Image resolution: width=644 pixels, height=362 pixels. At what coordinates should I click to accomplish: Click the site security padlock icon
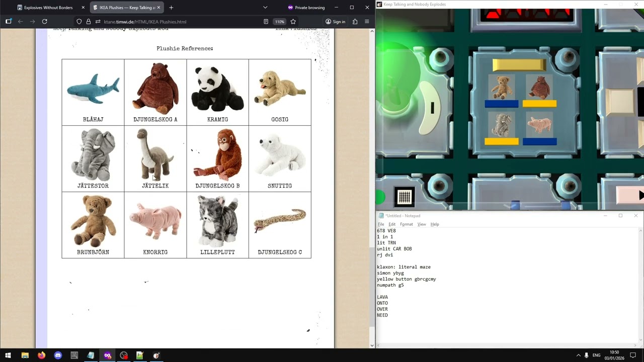(x=89, y=22)
